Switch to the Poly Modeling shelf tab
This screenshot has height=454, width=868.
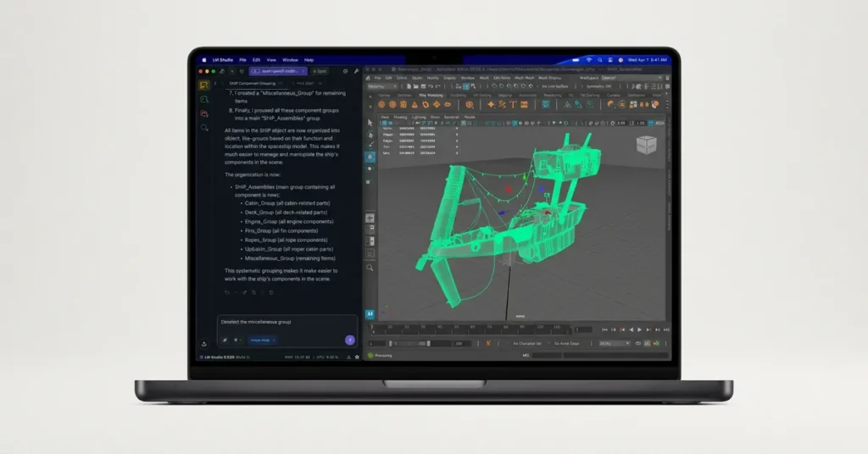coord(432,95)
